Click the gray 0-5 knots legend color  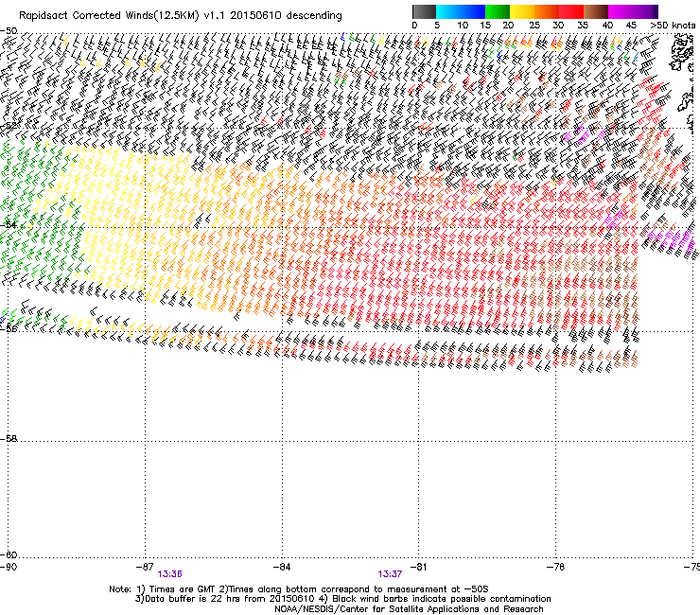pyautogui.click(x=424, y=11)
